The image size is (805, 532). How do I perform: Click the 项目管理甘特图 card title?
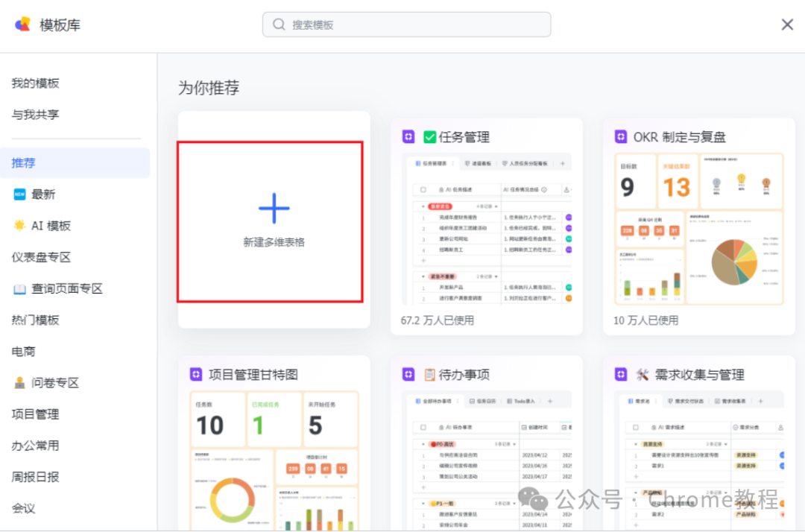253,375
